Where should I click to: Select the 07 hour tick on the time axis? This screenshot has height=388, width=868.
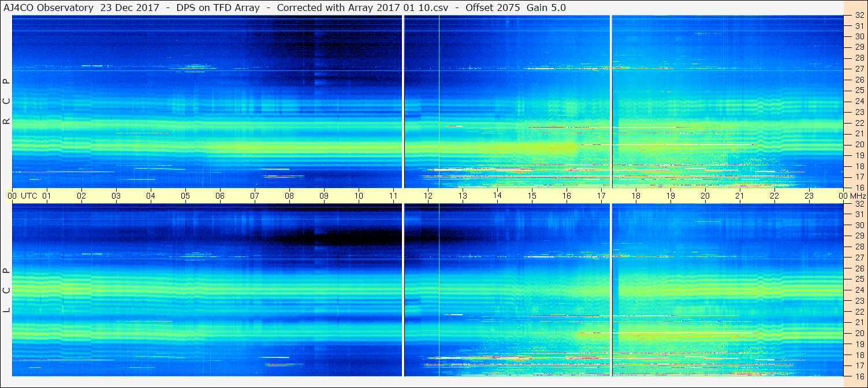255,196
